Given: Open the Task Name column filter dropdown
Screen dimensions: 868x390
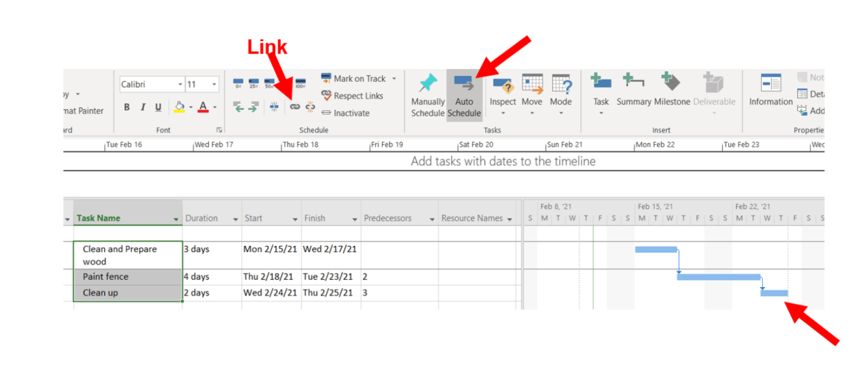Looking at the screenshot, I should pos(175,218).
